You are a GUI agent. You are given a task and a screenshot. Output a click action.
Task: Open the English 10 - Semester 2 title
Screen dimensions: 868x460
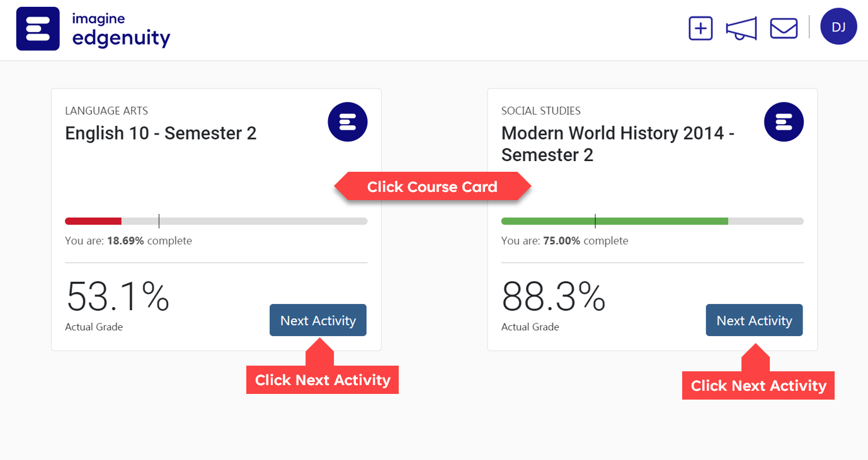tap(161, 133)
